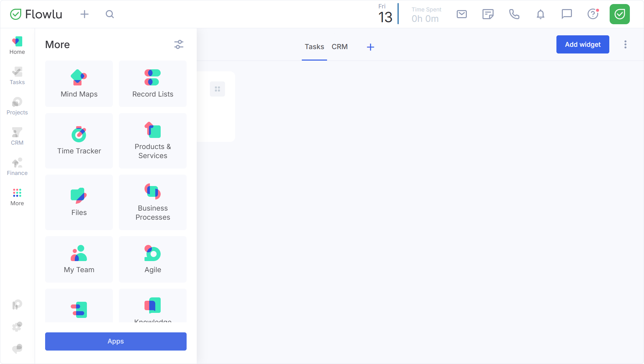The width and height of the screenshot is (644, 364).
Task: Switch to the CRM dashboard tab
Action: tap(340, 47)
